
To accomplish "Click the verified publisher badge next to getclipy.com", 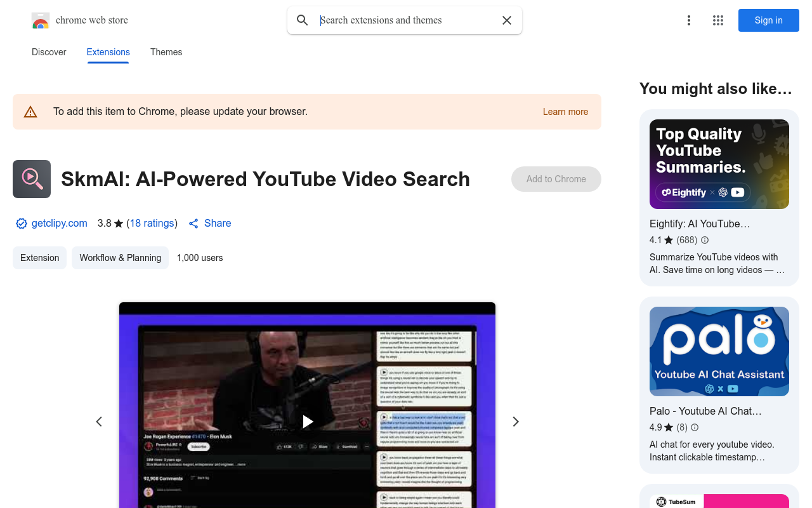I will (x=21, y=223).
